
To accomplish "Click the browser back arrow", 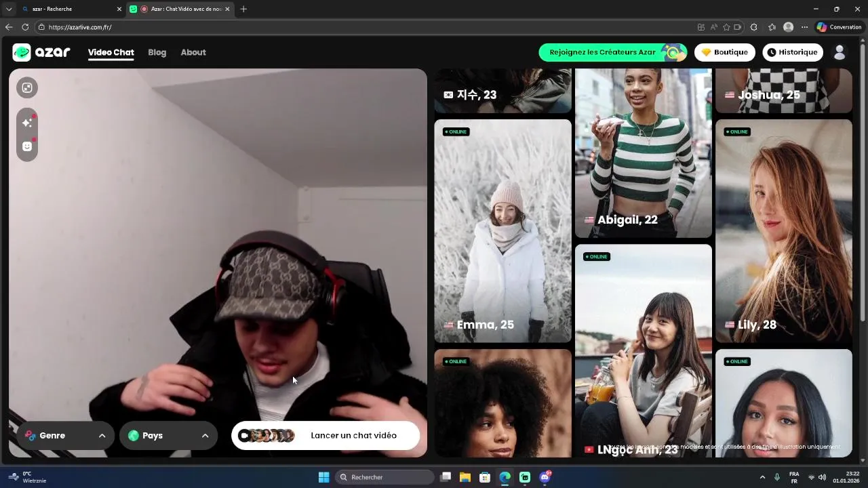I will 9,27.
